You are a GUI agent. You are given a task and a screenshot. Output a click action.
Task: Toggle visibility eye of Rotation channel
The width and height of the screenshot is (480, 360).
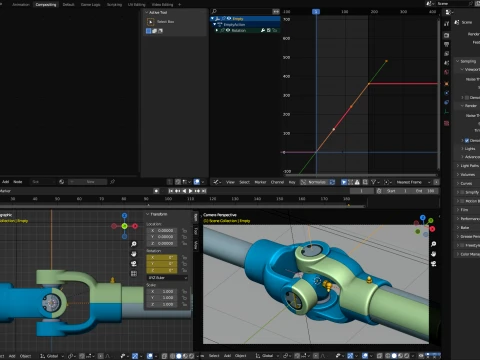click(228, 30)
